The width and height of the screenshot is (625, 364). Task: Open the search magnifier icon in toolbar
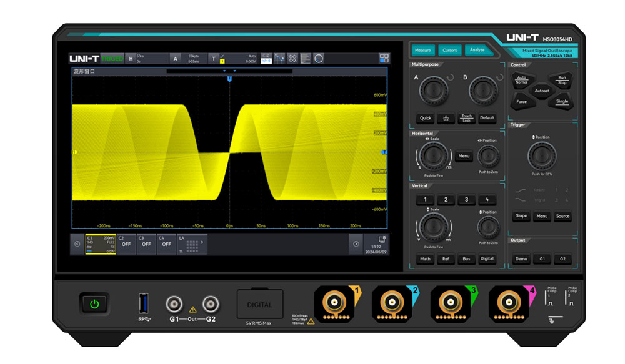(319, 59)
